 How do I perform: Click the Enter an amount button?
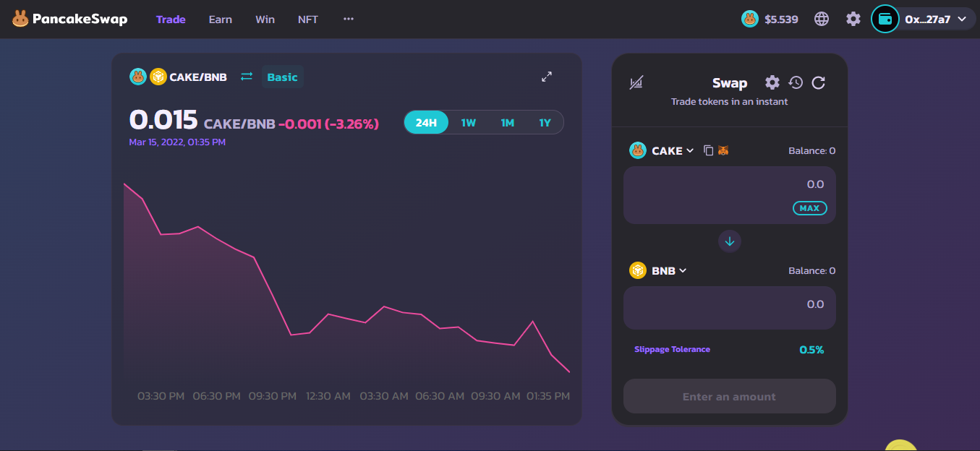click(x=729, y=396)
